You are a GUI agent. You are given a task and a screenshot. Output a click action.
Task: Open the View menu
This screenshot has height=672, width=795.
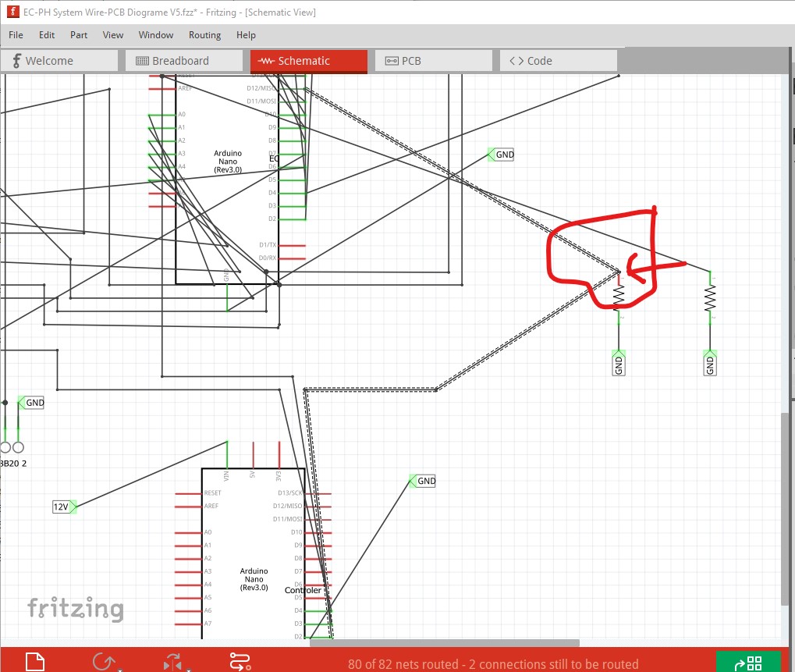coord(112,35)
